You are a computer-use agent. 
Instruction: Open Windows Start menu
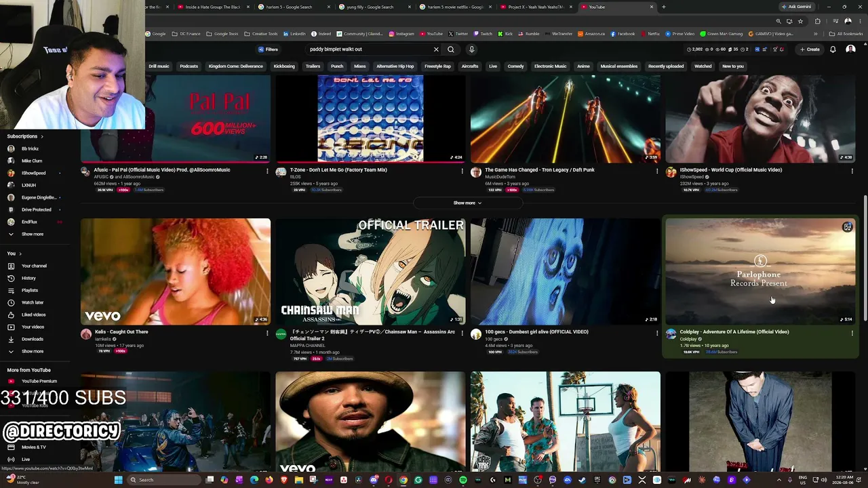pos(118,480)
